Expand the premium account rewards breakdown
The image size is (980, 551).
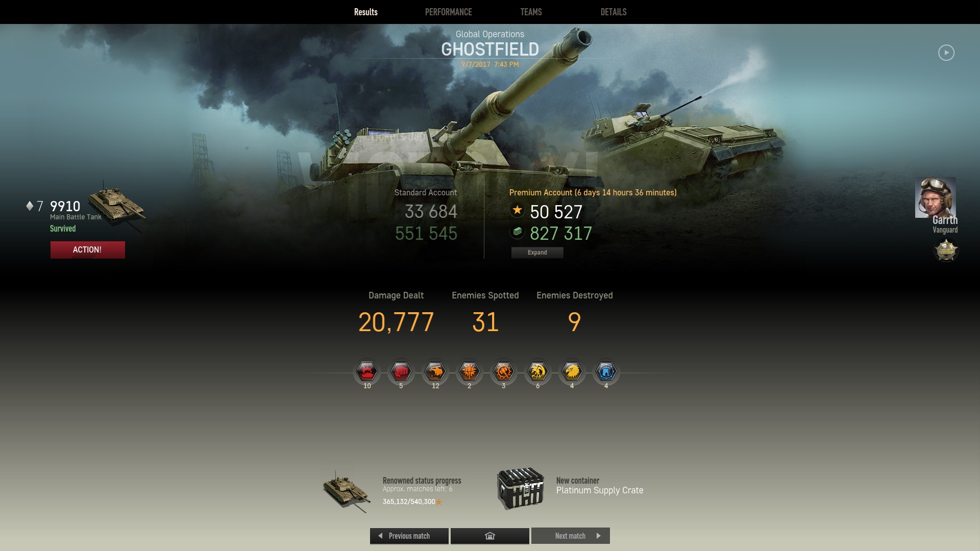pos(537,253)
